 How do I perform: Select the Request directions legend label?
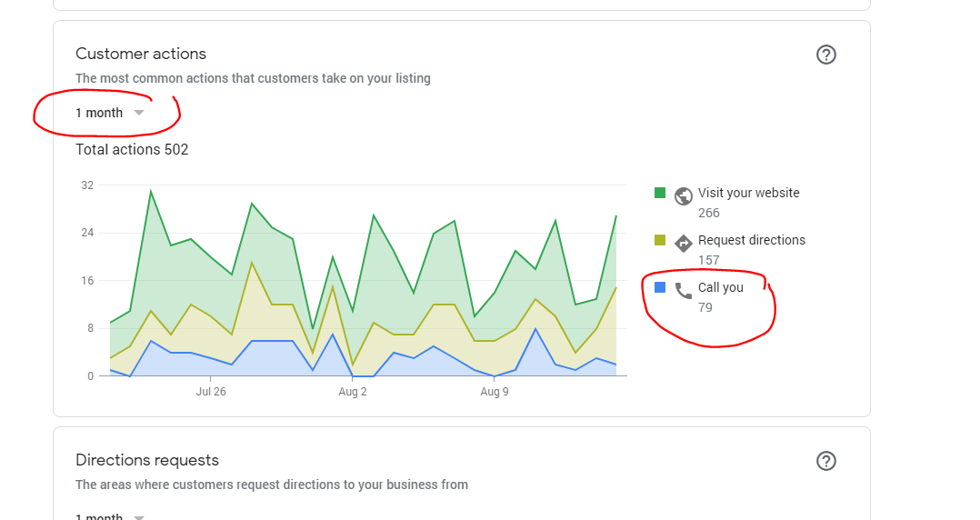pos(751,240)
